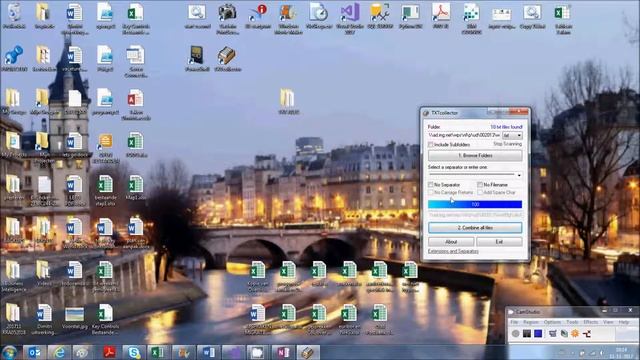Click the Stop Scanning label
This screenshot has width=640, height=360.
click(x=507, y=144)
